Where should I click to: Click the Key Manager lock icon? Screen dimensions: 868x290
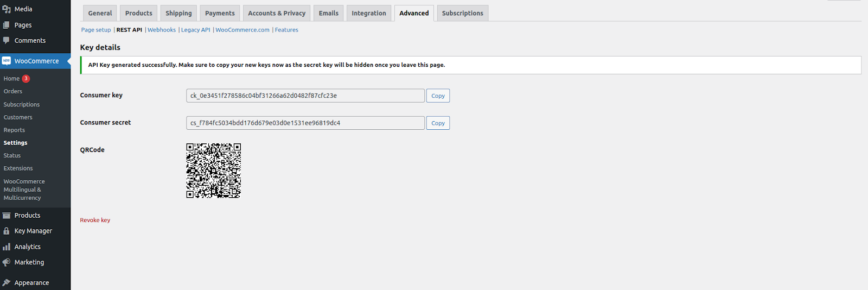(7, 231)
